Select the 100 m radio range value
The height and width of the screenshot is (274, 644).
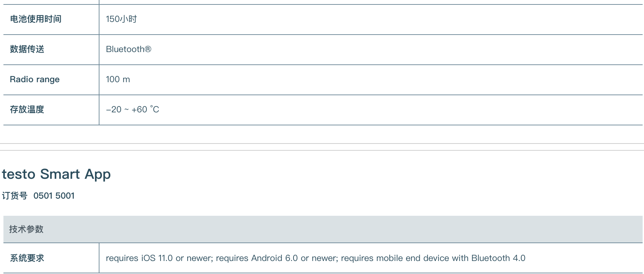click(118, 79)
